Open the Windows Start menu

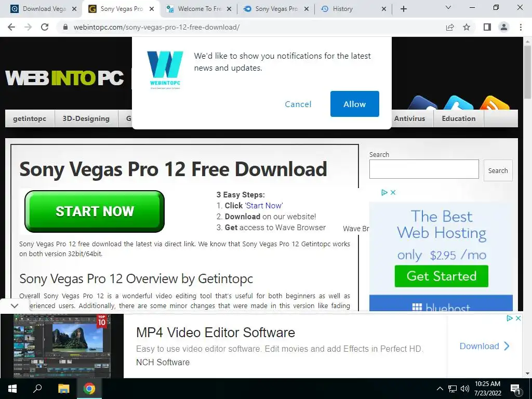point(12,389)
